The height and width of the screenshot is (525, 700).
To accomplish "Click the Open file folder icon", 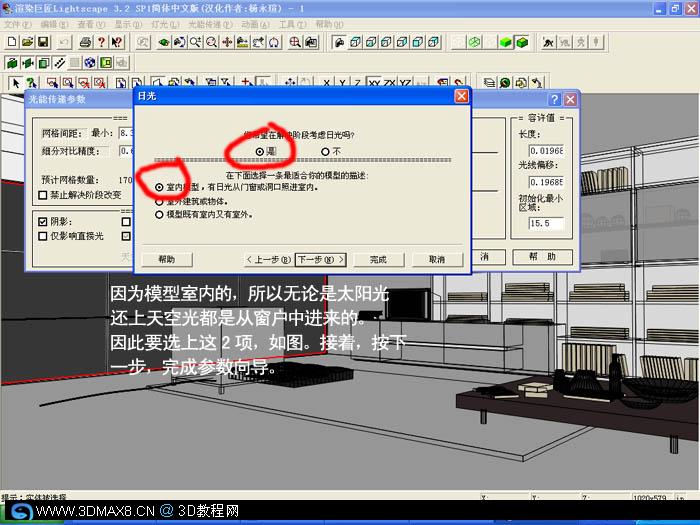I will (28, 42).
